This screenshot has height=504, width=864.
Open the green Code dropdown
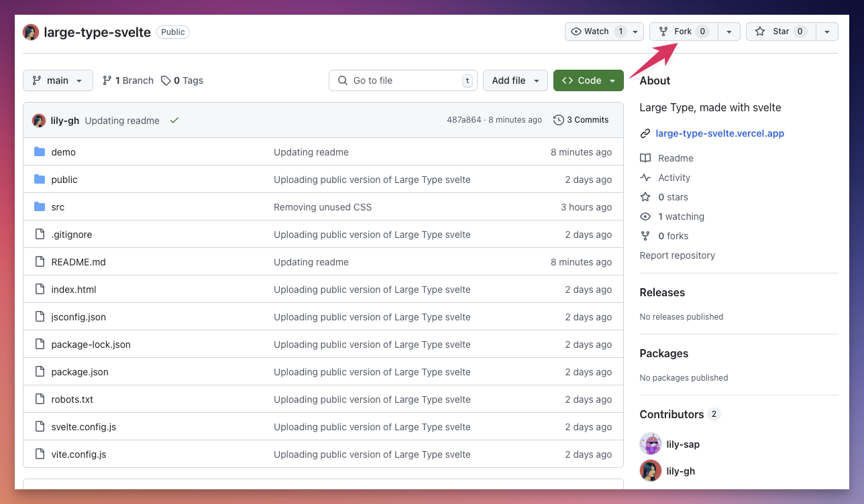click(x=588, y=80)
